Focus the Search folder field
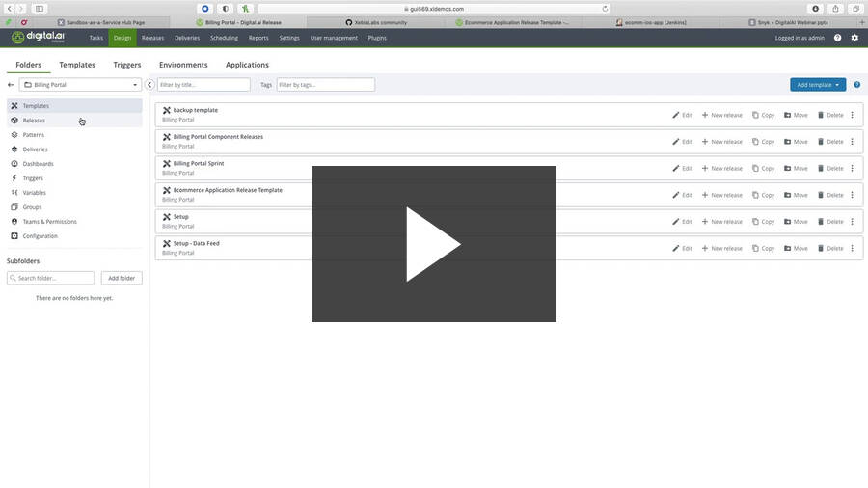The image size is (868, 488). [x=50, y=278]
